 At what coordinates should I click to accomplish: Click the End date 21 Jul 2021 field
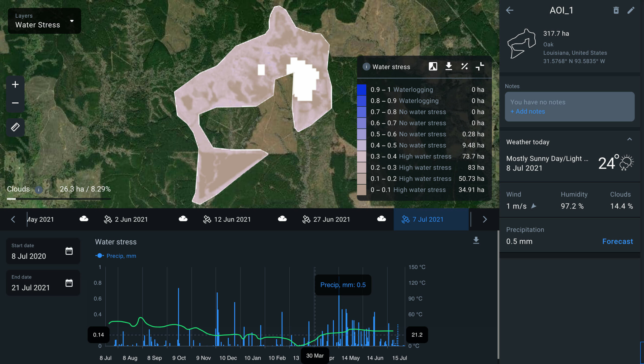pos(43,283)
